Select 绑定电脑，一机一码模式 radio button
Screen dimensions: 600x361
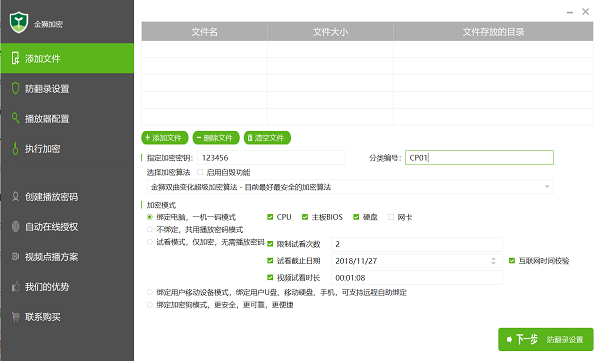pos(150,217)
